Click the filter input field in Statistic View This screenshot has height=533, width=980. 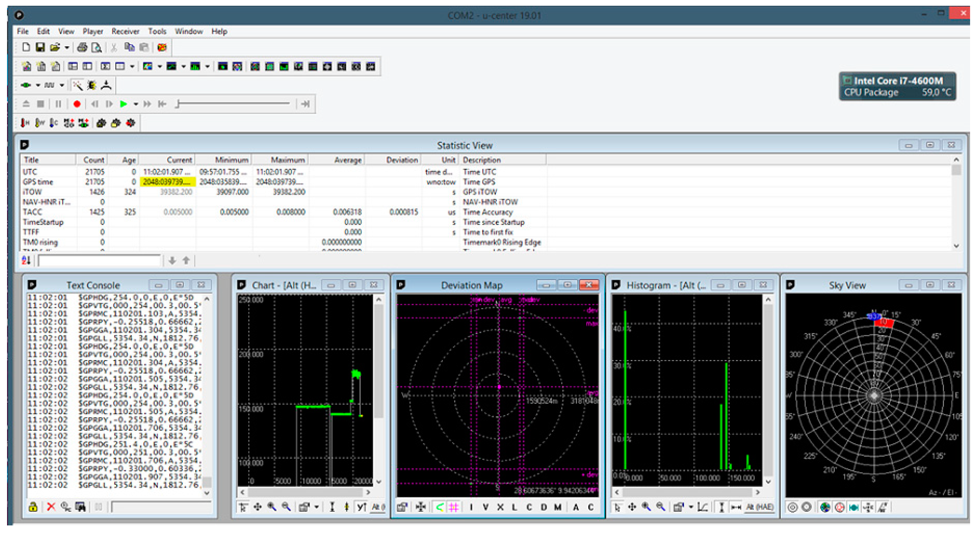tap(100, 260)
